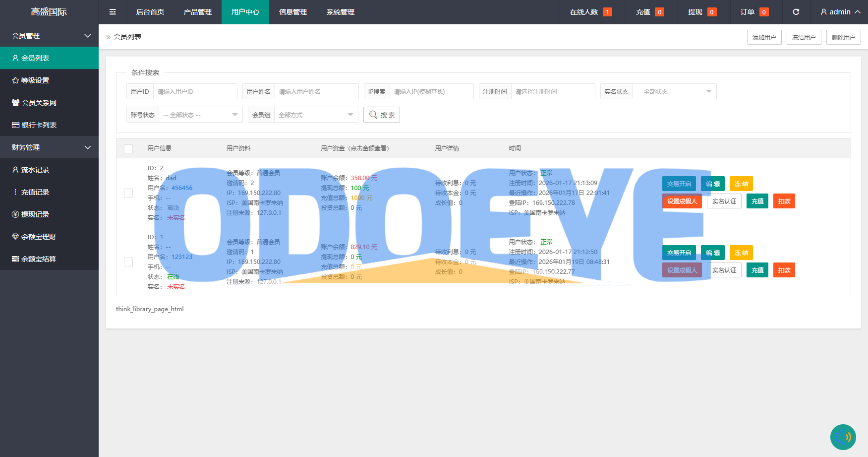Open the 实名状态 dropdown
The width and height of the screenshot is (868, 457).
(x=674, y=92)
